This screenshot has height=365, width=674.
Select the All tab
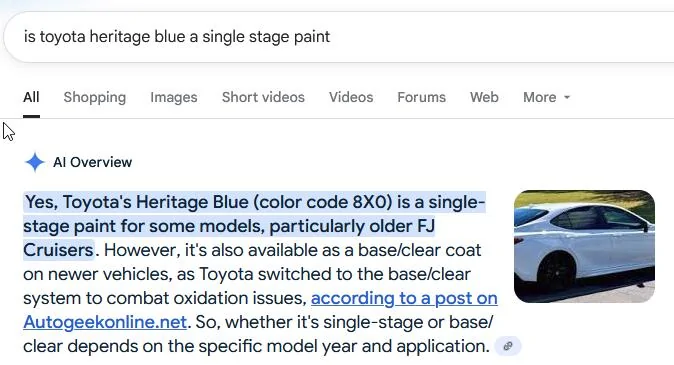click(x=31, y=97)
